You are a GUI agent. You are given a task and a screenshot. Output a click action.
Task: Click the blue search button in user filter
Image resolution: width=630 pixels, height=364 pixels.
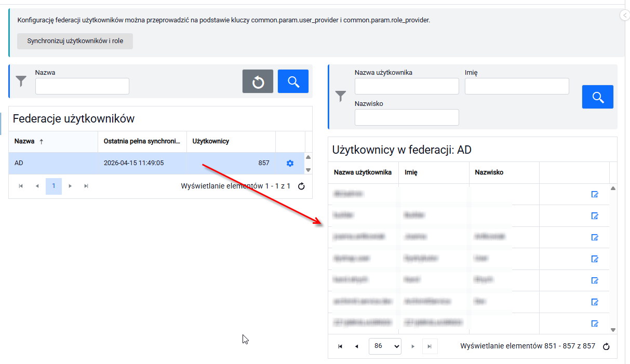click(x=598, y=97)
